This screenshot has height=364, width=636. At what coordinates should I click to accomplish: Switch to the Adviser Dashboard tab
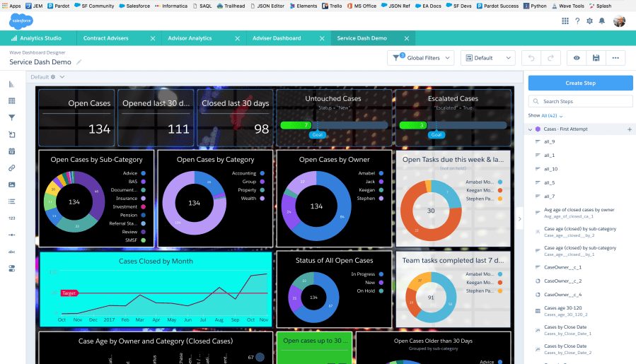(x=277, y=38)
